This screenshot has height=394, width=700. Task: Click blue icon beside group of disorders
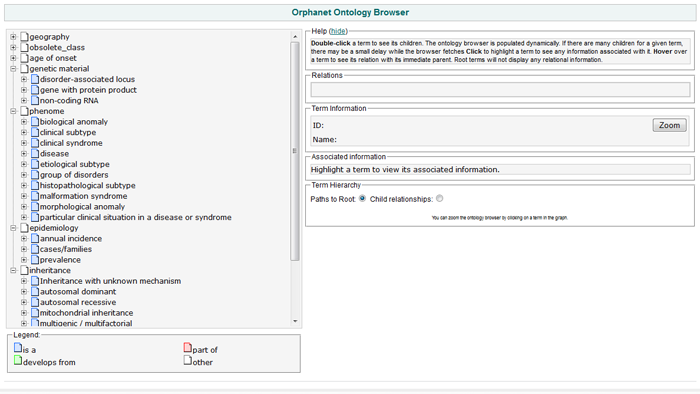pos(35,174)
